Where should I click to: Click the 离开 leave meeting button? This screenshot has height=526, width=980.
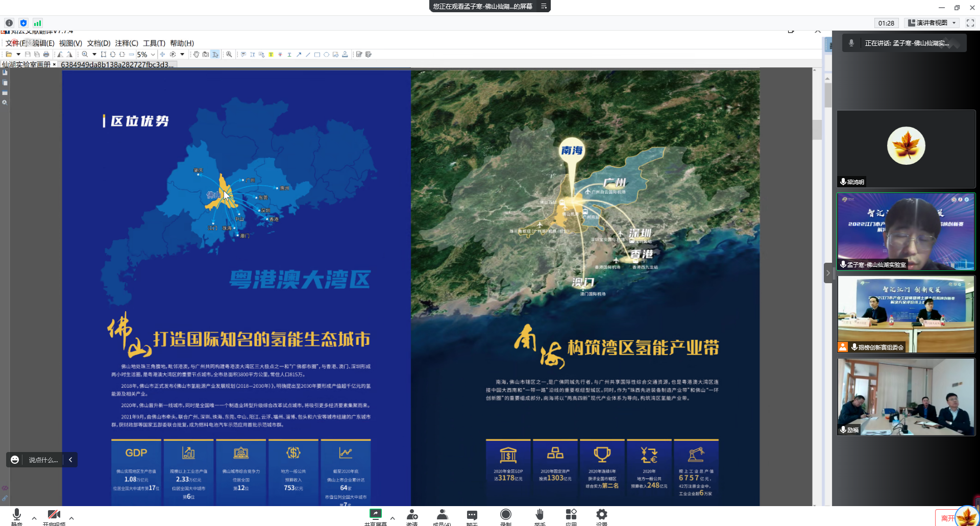(947, 518)
